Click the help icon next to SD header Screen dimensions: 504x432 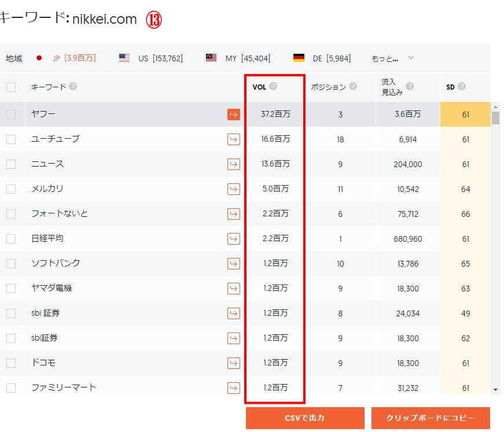click(462, 86)
